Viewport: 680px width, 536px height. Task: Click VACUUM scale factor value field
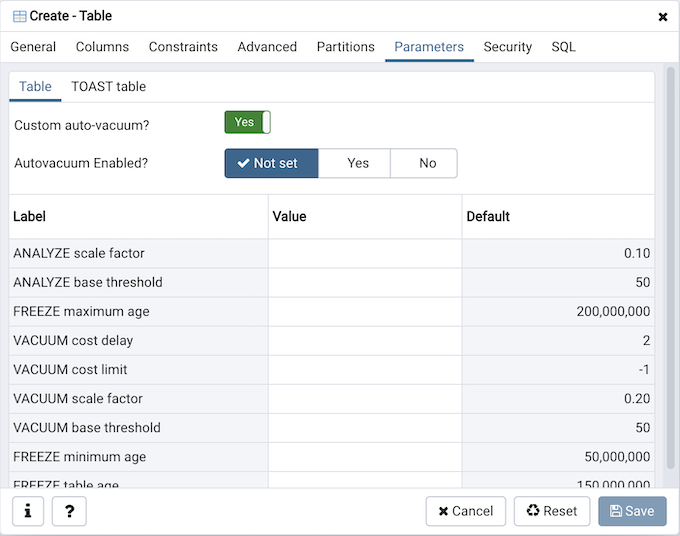(365, 399)
